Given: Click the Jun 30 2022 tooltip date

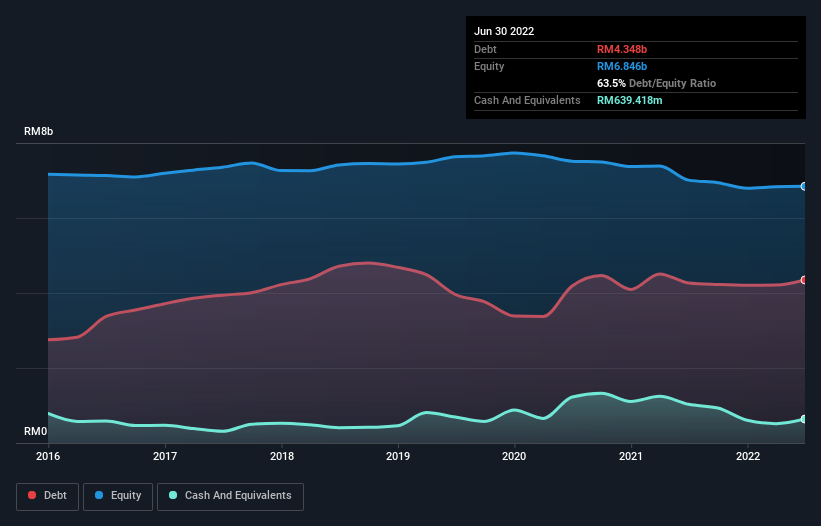Looking at the screenshot, I should (x=504, y=31).
